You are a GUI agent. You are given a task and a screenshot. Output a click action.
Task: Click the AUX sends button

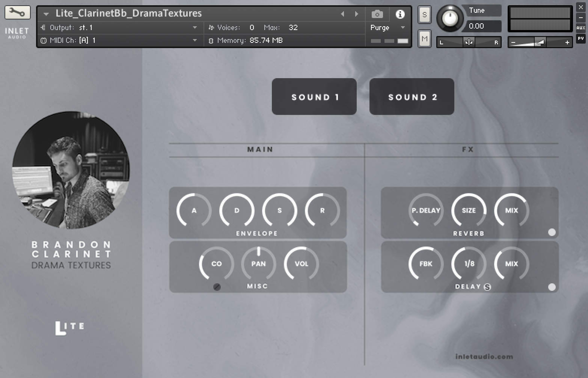coord(580,28)
